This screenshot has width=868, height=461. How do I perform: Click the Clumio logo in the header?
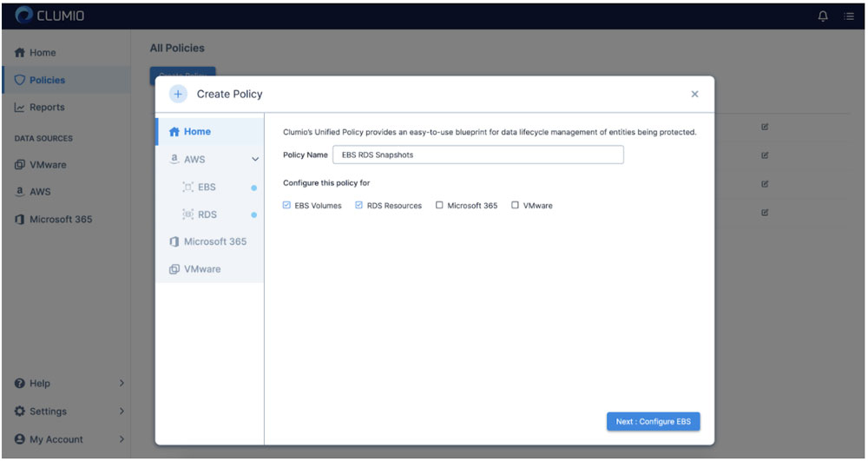point(49,16)
